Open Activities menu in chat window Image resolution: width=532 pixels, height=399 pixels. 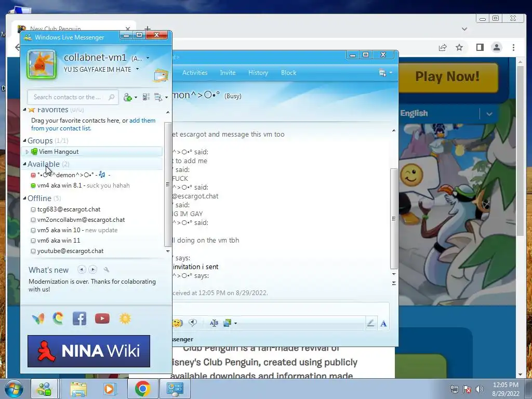tap(195, 73)
